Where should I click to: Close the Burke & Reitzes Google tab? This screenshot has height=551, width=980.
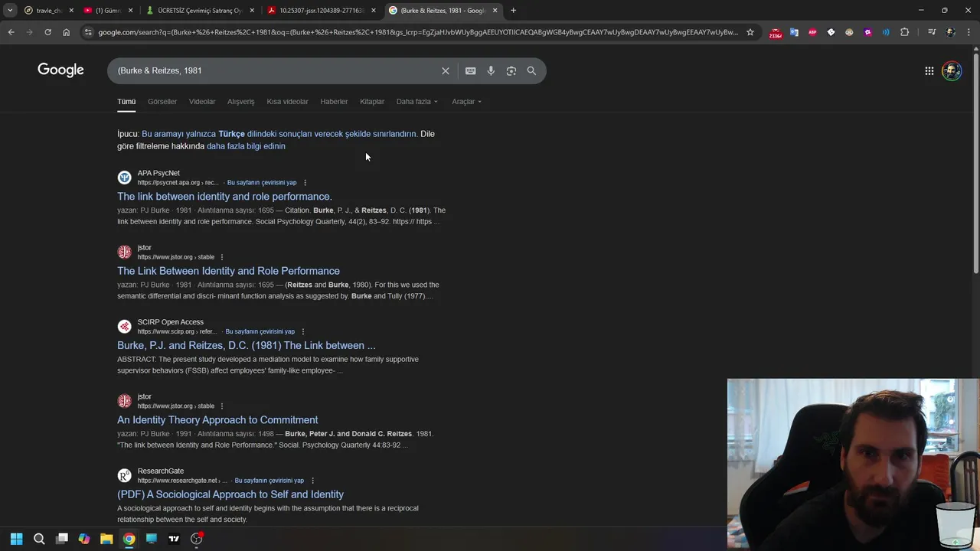point(495,10)
